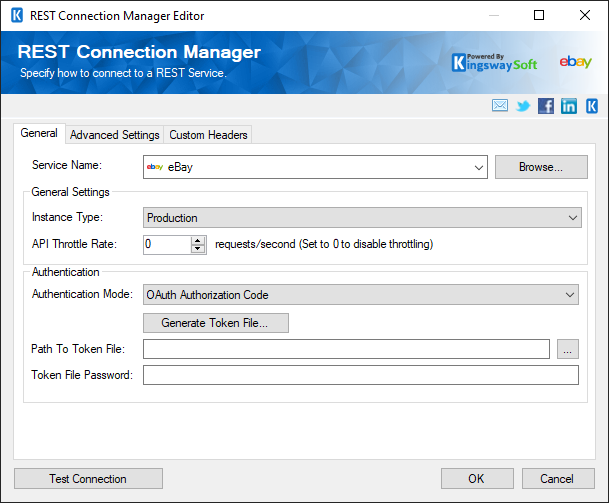This screenshot has height=503, width=609.
Task: Close the REST Connection Manager Editor window
Action: pyautogui.click(x=585, y=16)
